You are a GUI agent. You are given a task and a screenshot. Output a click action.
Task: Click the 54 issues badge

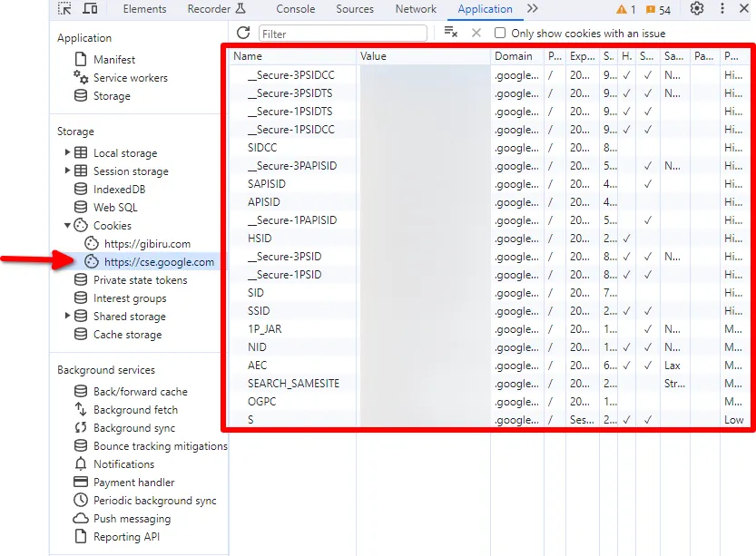point(659,10)
